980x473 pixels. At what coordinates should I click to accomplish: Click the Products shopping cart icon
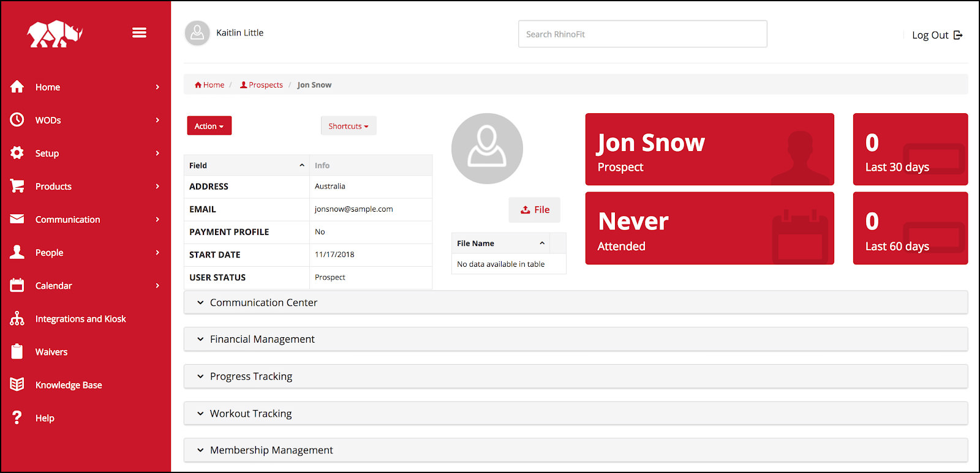(x=17, y=186)
